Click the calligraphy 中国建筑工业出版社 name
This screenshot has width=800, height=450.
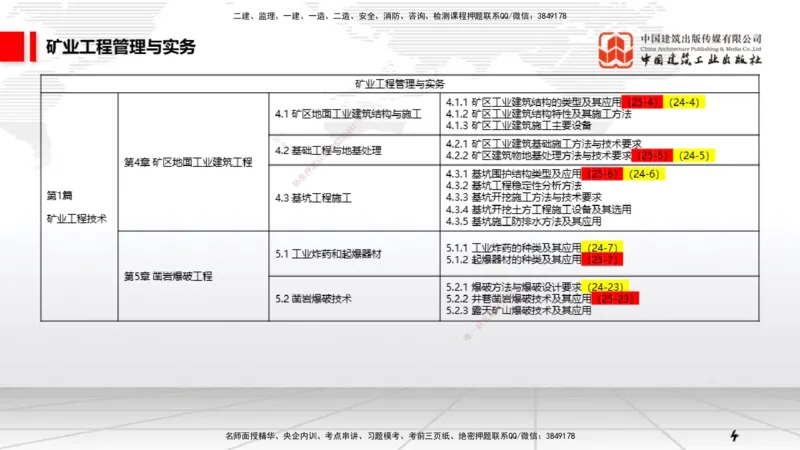click(x=701, y=60)
